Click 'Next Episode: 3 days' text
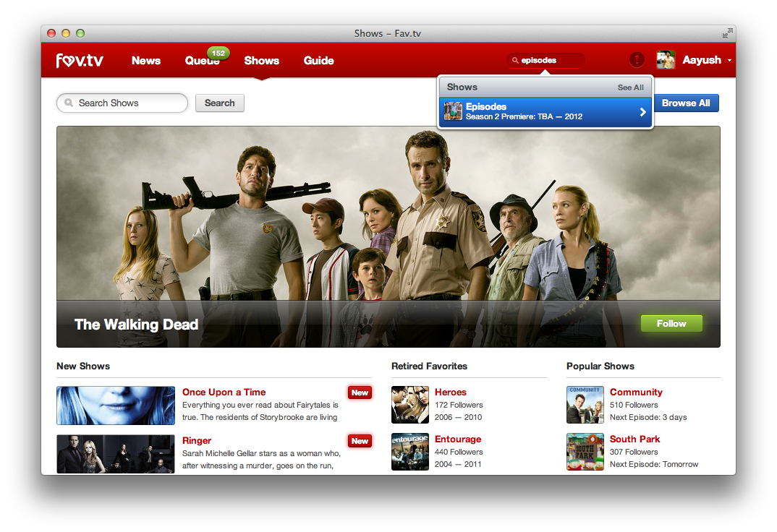Viewport: 777px width, 532px height. coord(648,417)
